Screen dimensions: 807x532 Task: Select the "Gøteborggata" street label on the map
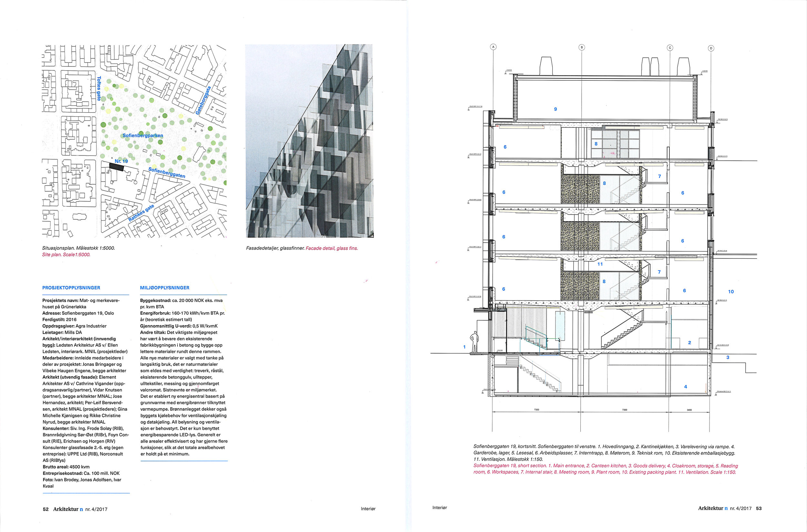pyautogui.click(x=203, y=100)
